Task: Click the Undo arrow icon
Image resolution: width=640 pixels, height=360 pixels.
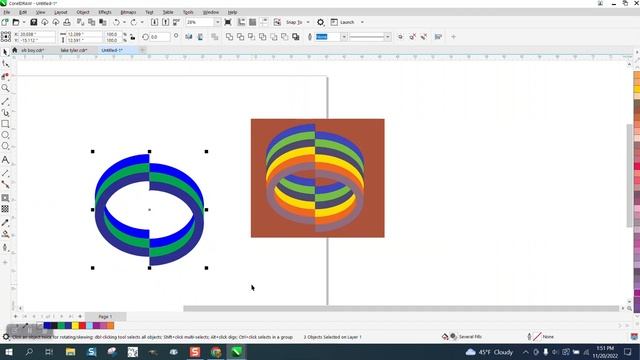Action: pyautogui.click(x=117, y=22)
